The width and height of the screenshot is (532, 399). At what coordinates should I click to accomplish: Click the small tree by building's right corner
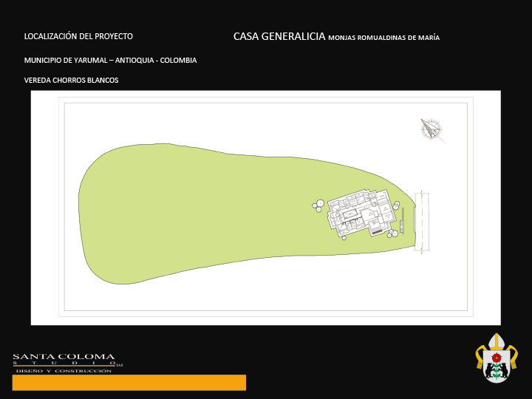(x=396, y=205)
